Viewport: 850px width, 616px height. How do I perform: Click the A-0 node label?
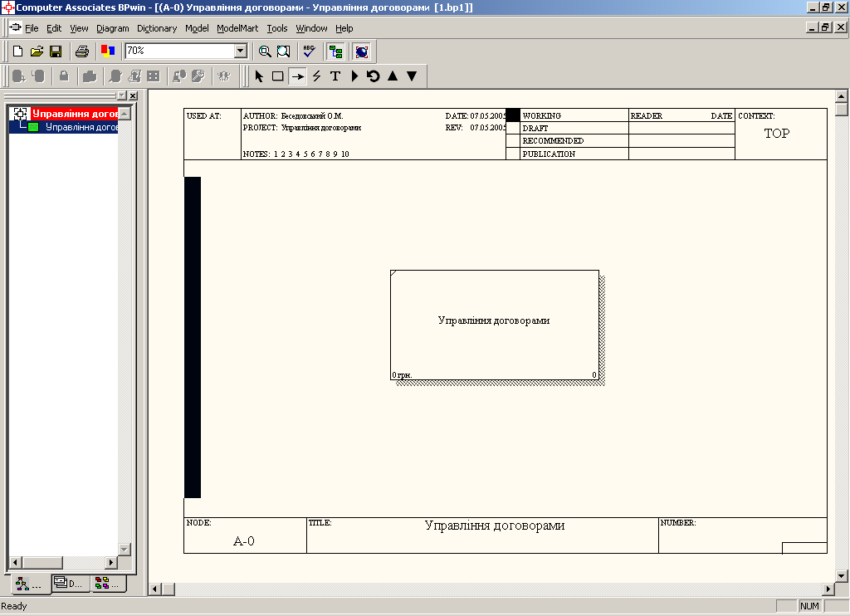tap(244, 540)
